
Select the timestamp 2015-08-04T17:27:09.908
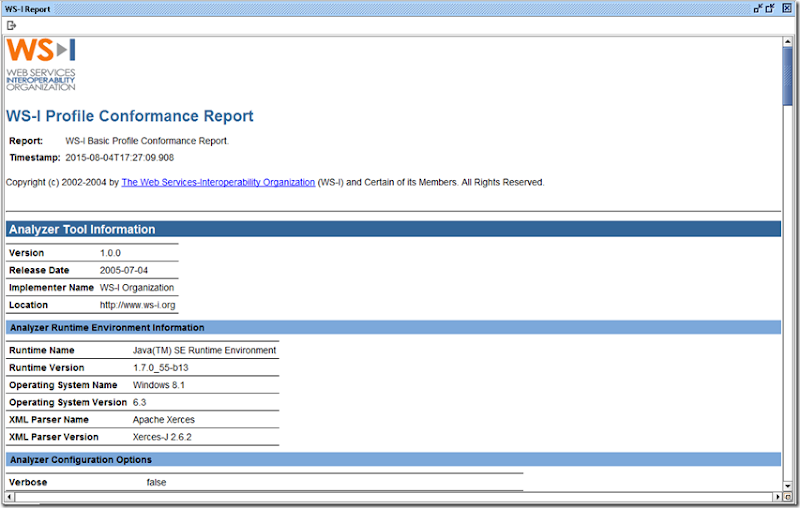tap(119, 158)
